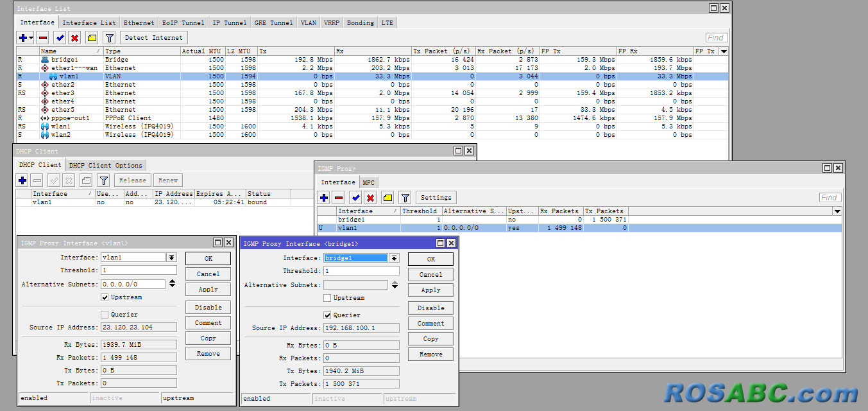Click the ether4 interface icon

click(45, 101)
